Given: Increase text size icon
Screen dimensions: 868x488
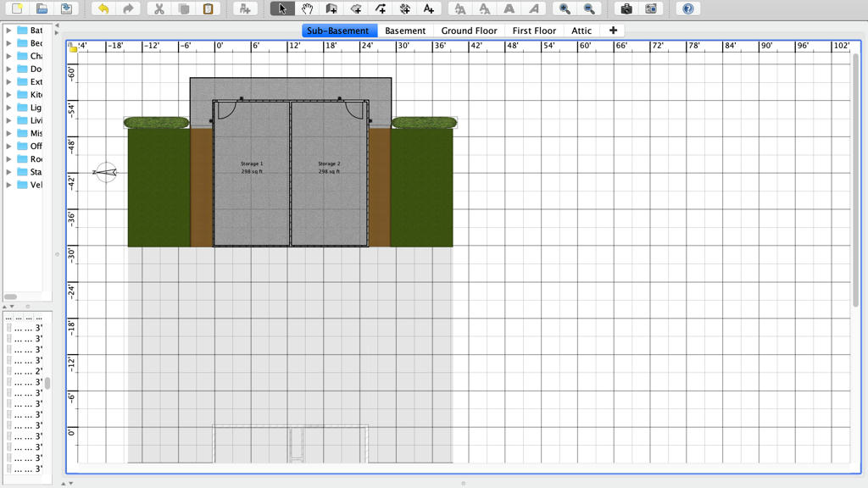Looking at the screenshot, I should (459, 8).
